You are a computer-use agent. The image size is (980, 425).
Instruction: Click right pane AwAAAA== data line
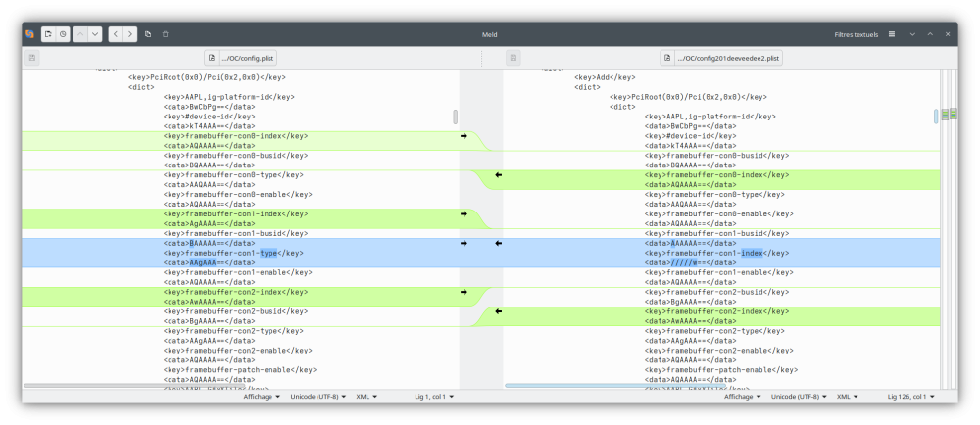point(690,321)
